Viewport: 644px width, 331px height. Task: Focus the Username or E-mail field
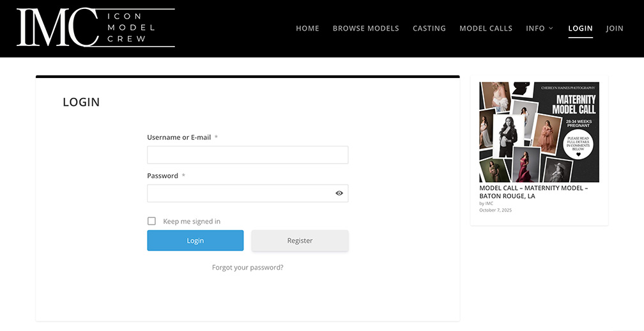point(247,155)
